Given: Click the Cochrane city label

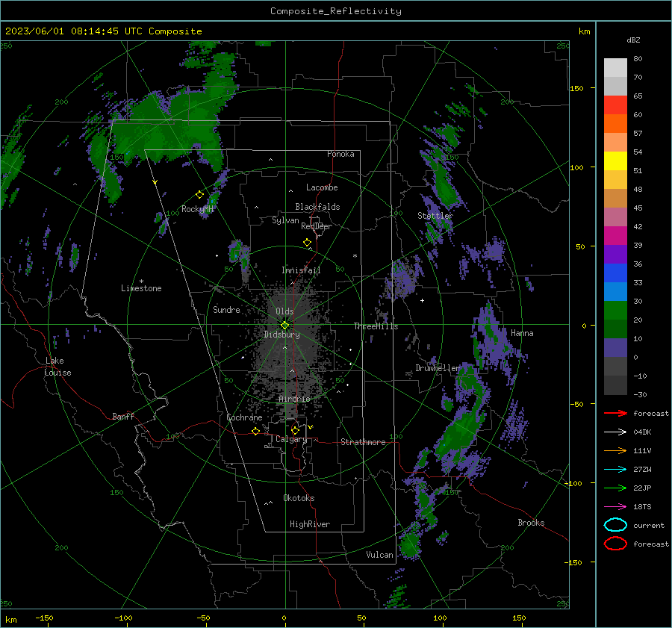Looking at the screenshot, I should 244,417.
